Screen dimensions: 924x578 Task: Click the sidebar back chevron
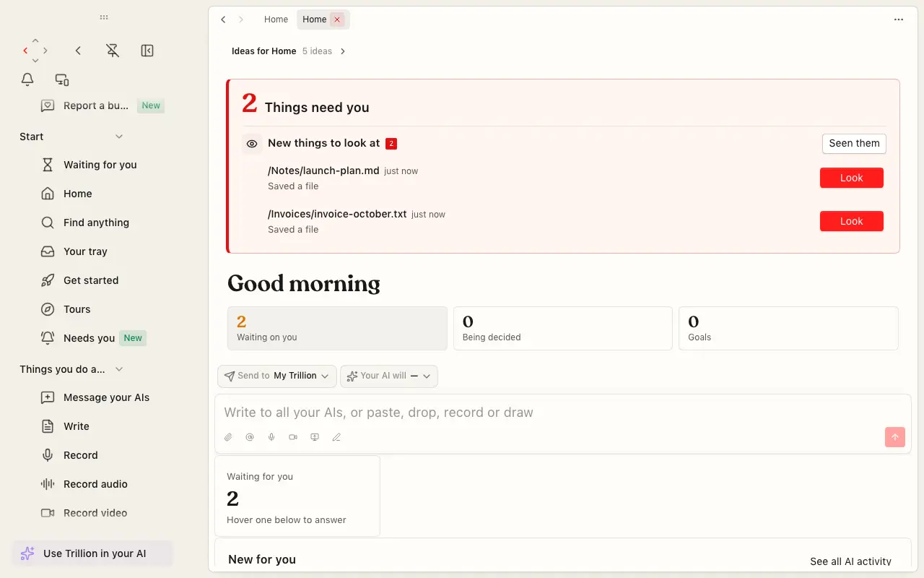78,51
